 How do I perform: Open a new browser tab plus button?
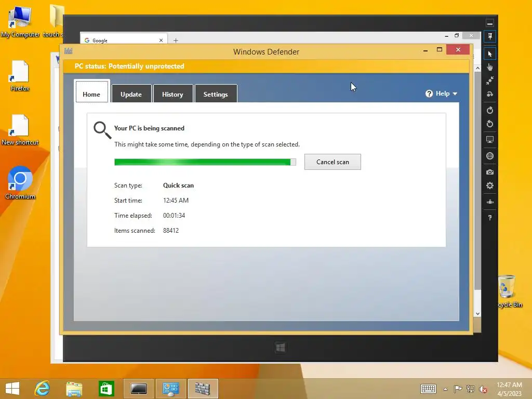pyautogui.click(x=176, y=41)
